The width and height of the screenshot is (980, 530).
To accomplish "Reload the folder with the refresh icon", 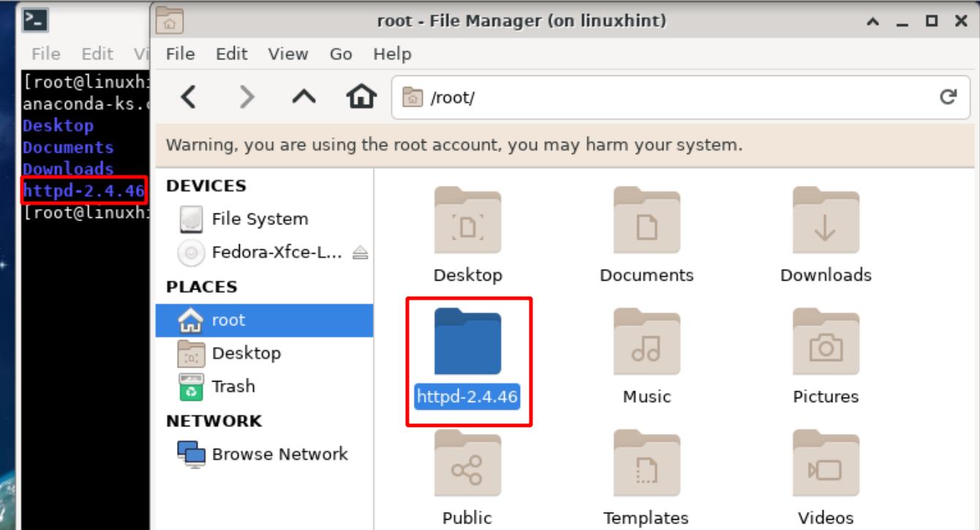I will coord(949,97).
